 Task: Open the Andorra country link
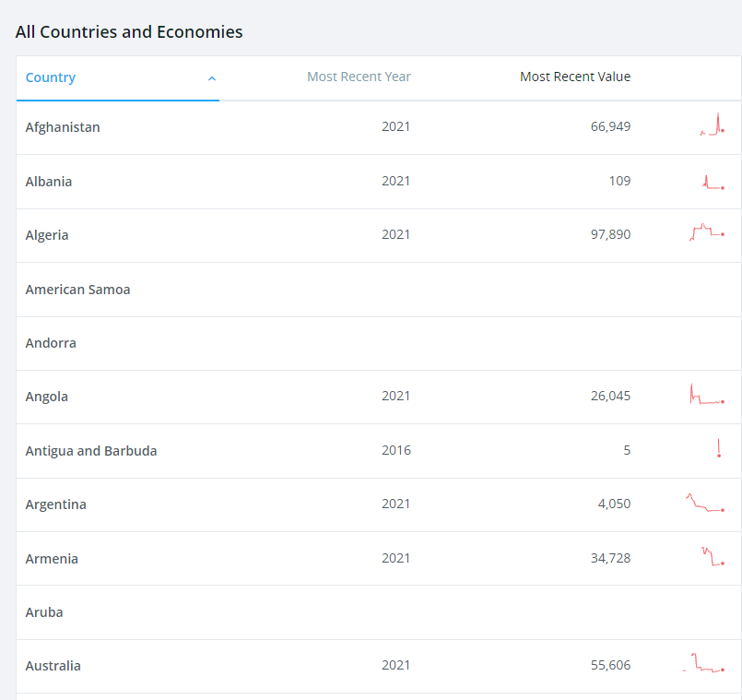coord(51,343)
